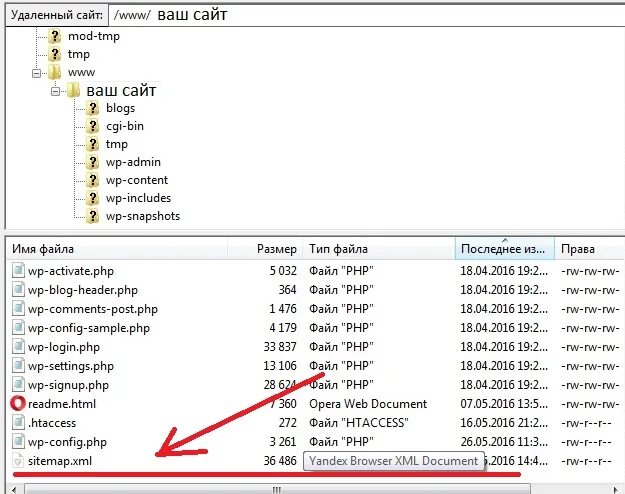Click the horizontal scrollbar thumb

pyautogui.click(x=277, y=489)
